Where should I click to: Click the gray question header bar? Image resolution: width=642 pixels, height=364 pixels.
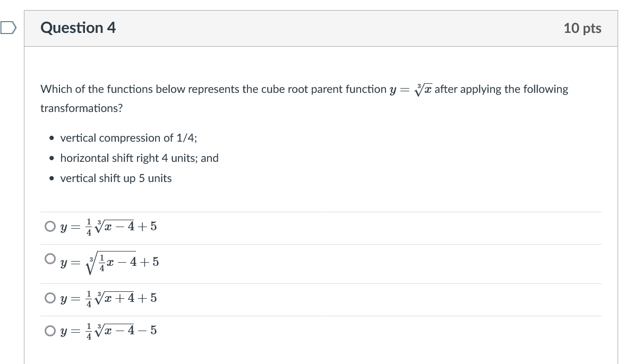click(321, 29)
